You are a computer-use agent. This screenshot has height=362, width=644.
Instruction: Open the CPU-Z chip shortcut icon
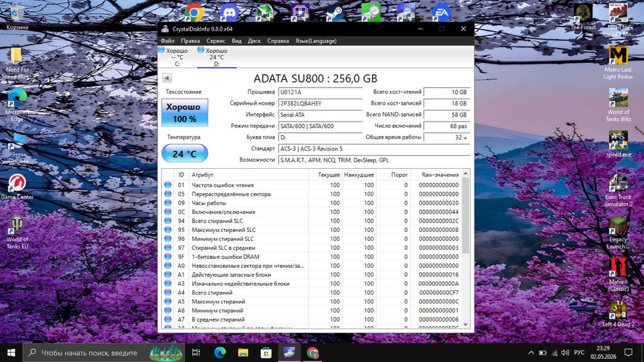pos(300,13)
